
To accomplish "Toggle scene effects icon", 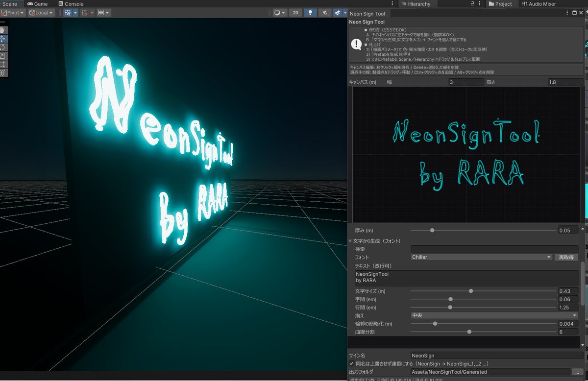I will click(x=338, y=13).
